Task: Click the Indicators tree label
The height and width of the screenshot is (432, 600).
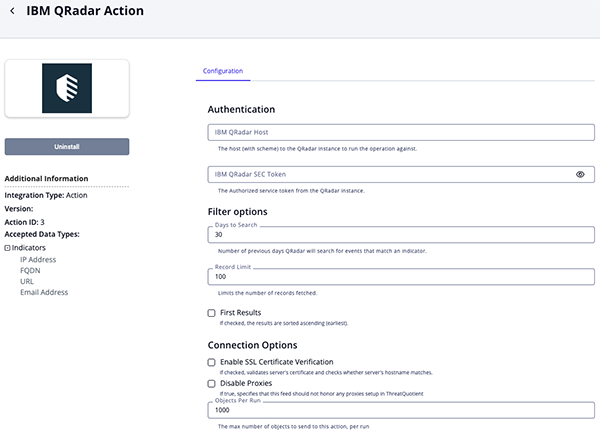Action: pos(29,248)
